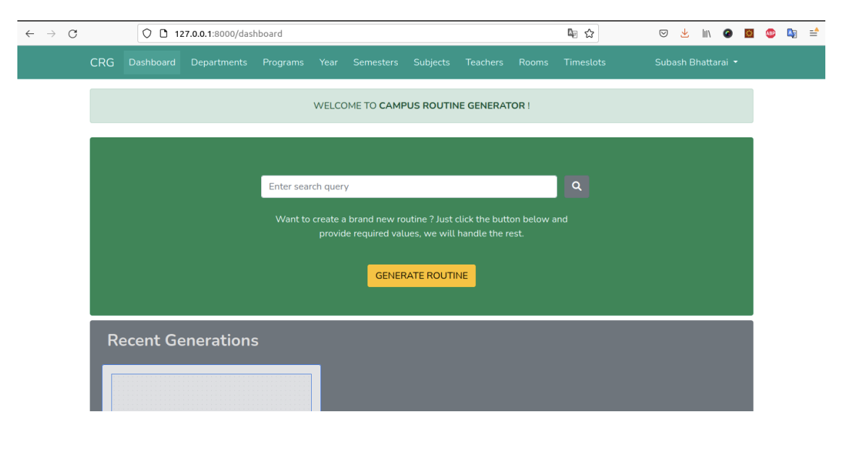Go back using the browser back arrow
Viewport: 868px width, 451px height.
click(x=30, y=33)
